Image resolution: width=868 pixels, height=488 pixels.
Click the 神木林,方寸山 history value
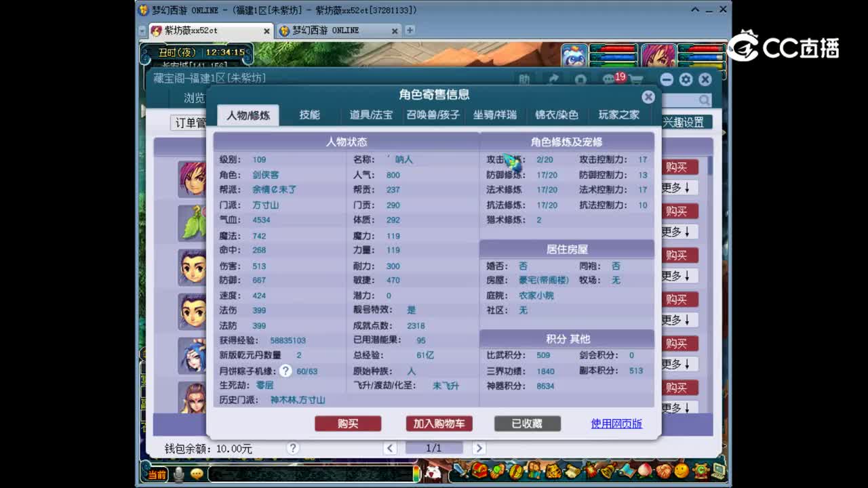coord(298,400)
